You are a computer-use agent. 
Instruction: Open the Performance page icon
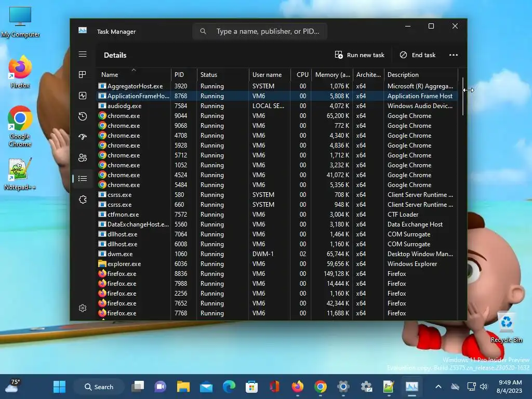pos(83,96)
